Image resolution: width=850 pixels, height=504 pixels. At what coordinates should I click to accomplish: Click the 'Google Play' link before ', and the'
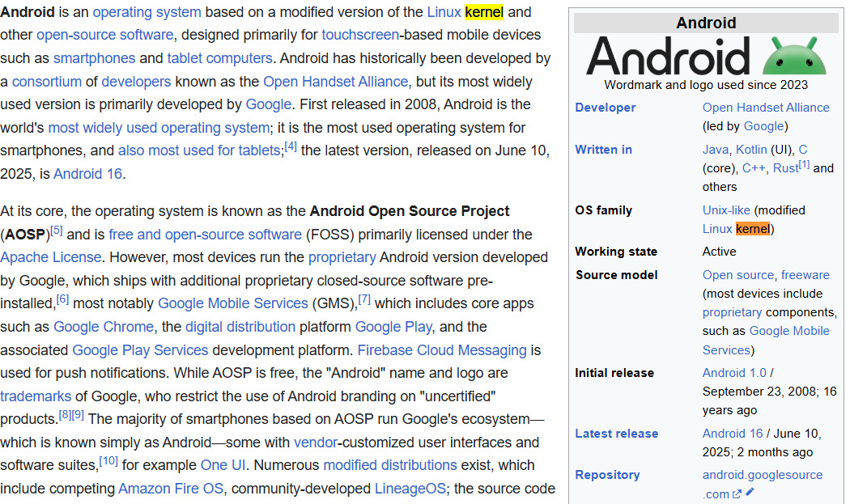[393, 328]
